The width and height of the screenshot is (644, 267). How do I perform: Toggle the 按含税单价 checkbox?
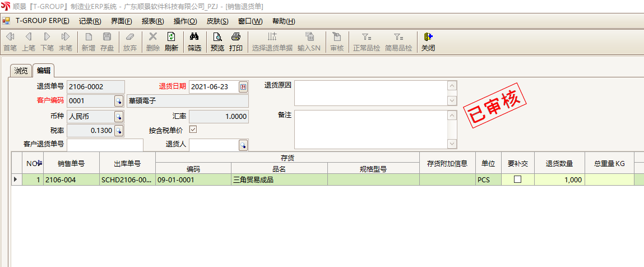pos(193,130)
